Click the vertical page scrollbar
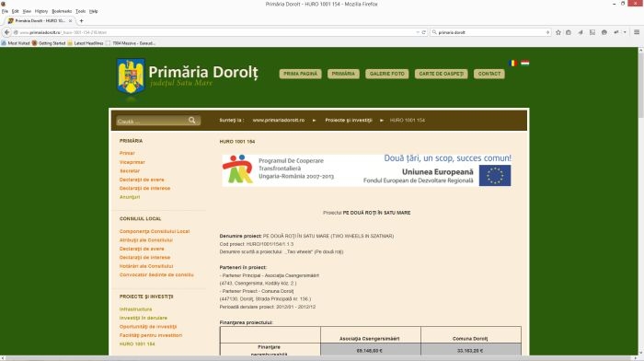644x361 pixels. pos(640,202)
